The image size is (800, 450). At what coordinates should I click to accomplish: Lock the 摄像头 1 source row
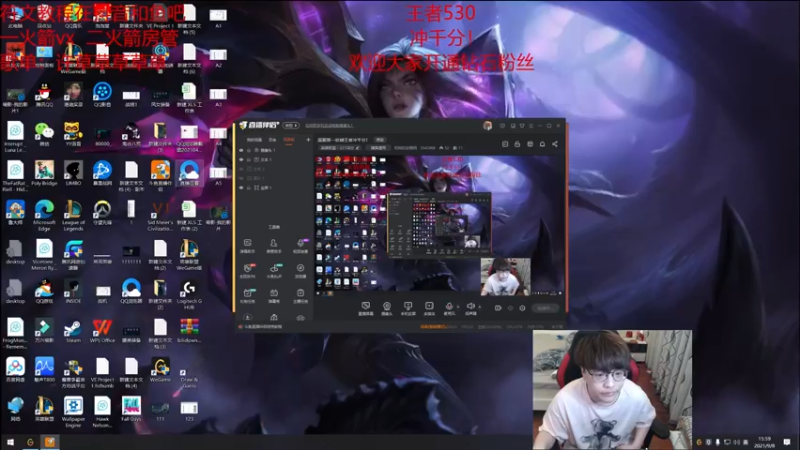click(x=249, y=150)
